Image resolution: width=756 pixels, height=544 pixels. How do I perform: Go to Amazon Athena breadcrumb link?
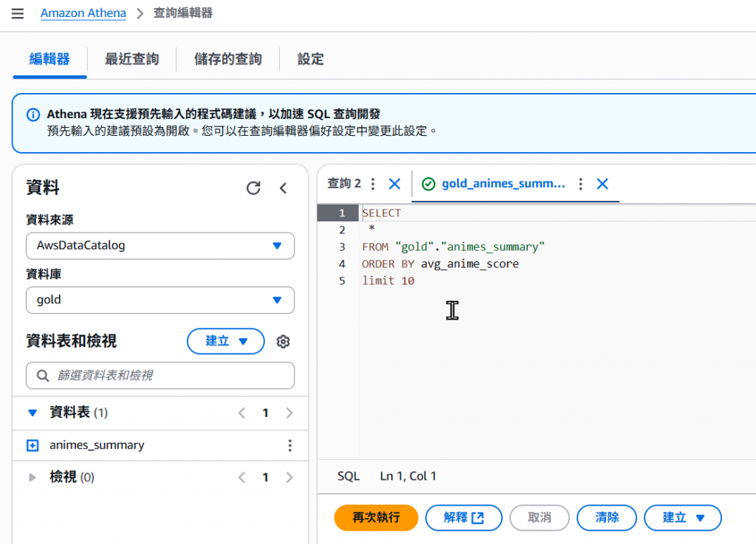[83, 13]
